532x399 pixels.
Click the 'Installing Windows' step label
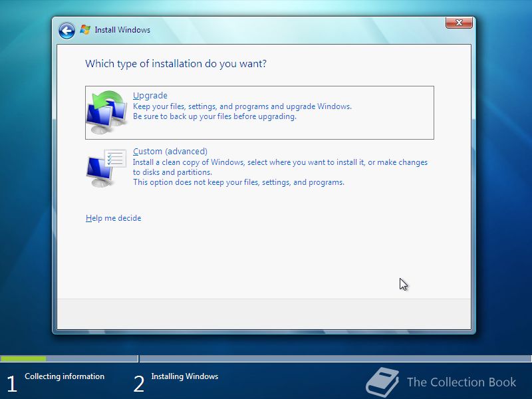185,376
